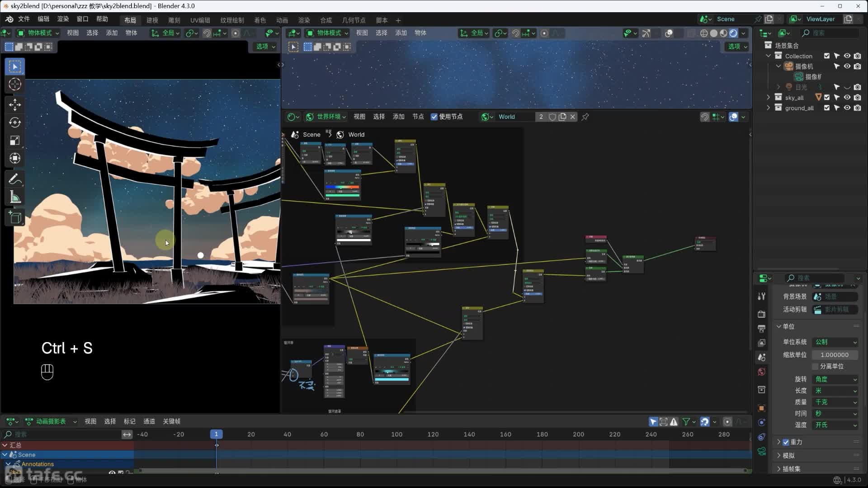The width and height of the screenshot is (868, 488).
Task: Select the Cursor tool in left toolbar
Action: (15, 84)
